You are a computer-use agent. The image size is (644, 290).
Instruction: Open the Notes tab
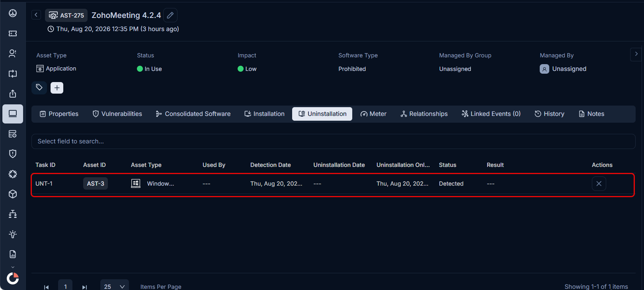[x=591, y=114]
